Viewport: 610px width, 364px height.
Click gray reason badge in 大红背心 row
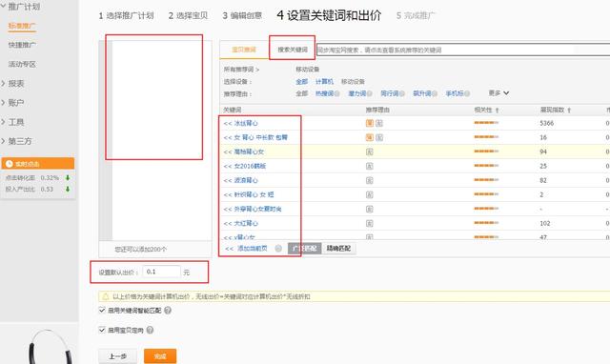(x=370, y=223)
